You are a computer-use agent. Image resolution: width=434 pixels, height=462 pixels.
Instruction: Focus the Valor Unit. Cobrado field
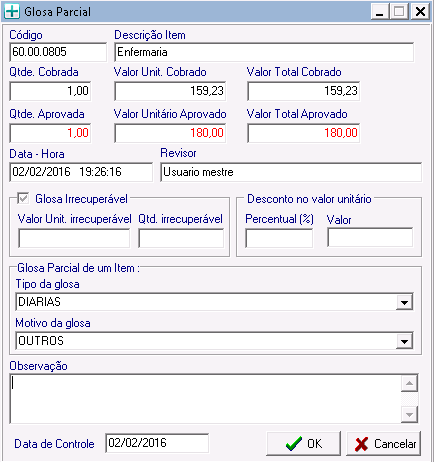(170, 91)
